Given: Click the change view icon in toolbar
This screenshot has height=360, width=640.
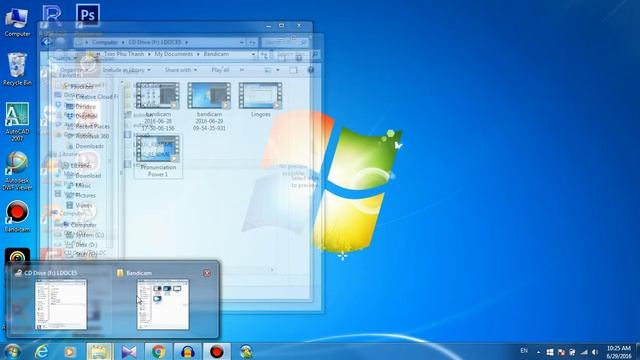Looking at the screenshot, I should [x=268, y=70].
